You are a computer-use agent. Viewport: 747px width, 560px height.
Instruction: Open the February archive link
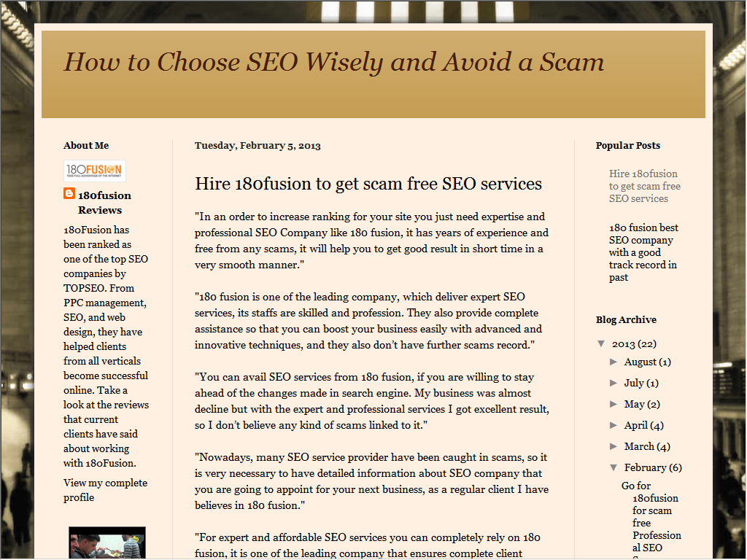(646, 467)
